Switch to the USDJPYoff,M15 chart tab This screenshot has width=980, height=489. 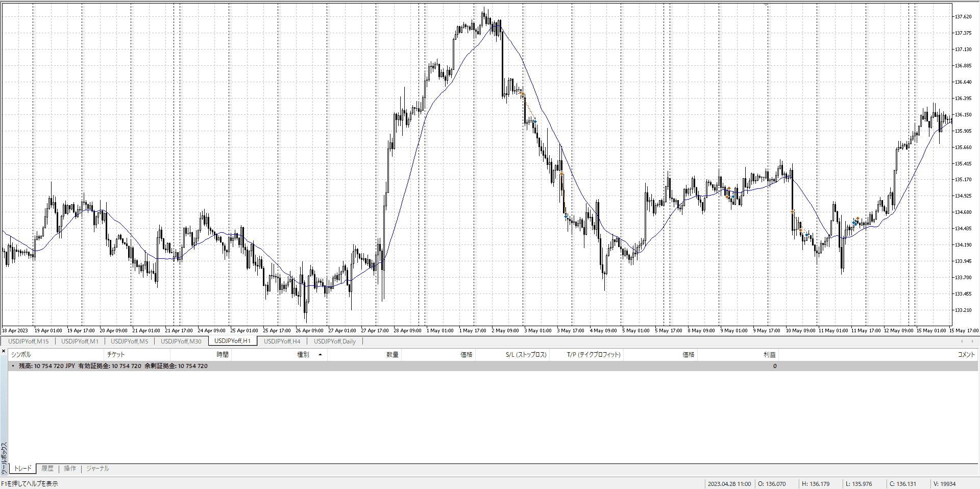point(29,341)
